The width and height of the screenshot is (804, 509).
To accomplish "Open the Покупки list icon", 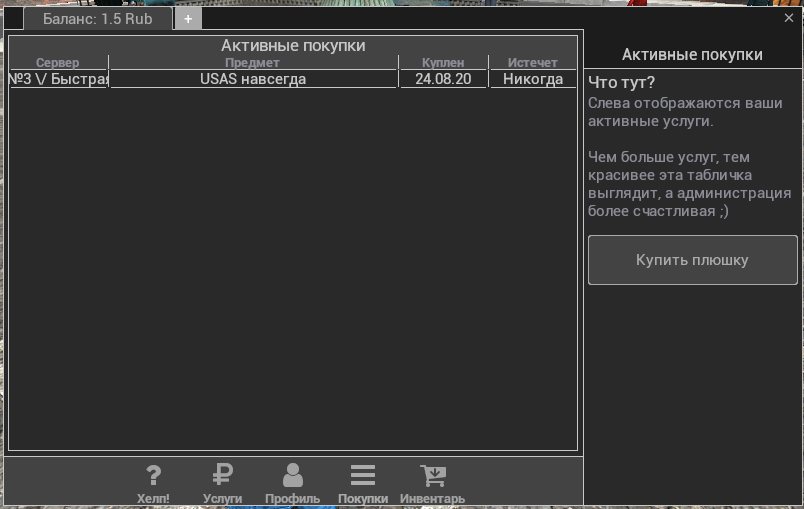I will pos(363,476).
